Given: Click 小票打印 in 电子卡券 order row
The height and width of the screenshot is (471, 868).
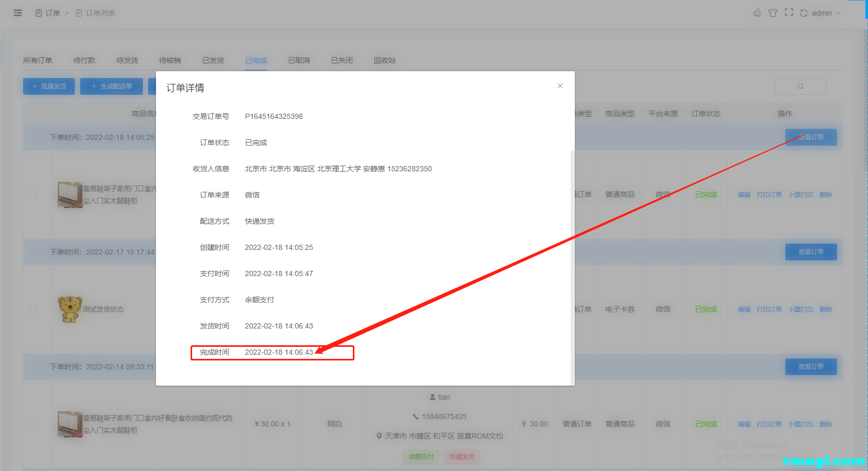Looking at the screenshot, I should point(800,310).
